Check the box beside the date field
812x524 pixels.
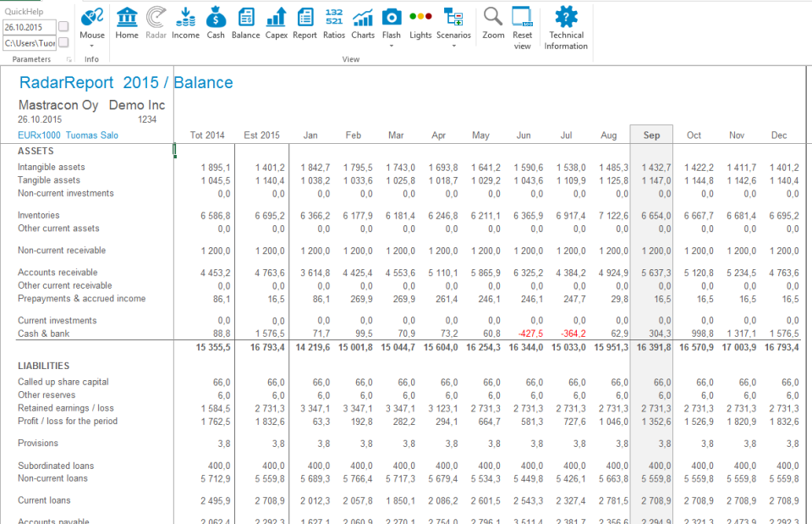[63, 26]
